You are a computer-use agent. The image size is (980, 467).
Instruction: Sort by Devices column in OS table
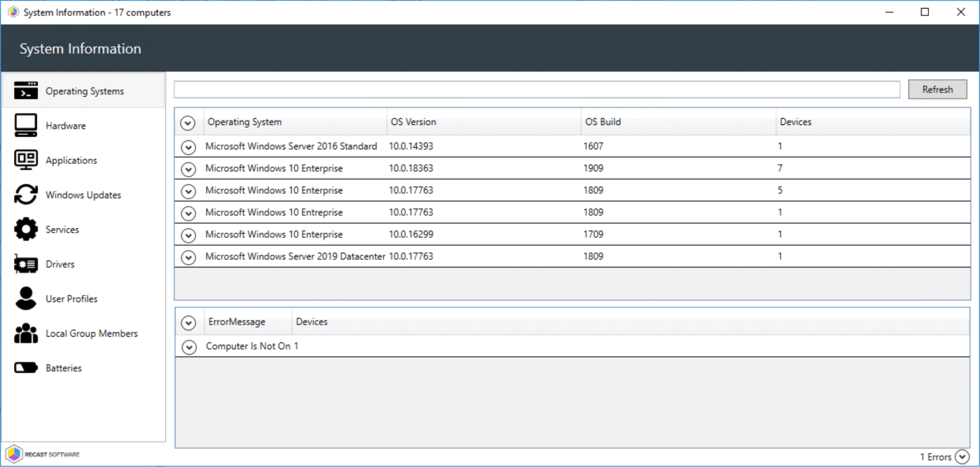[x=873, y=122]
